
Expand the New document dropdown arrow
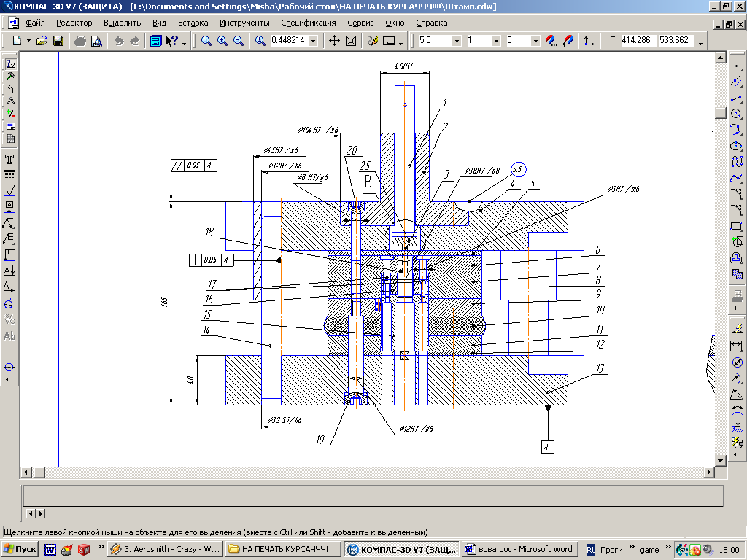coord(28,41)
